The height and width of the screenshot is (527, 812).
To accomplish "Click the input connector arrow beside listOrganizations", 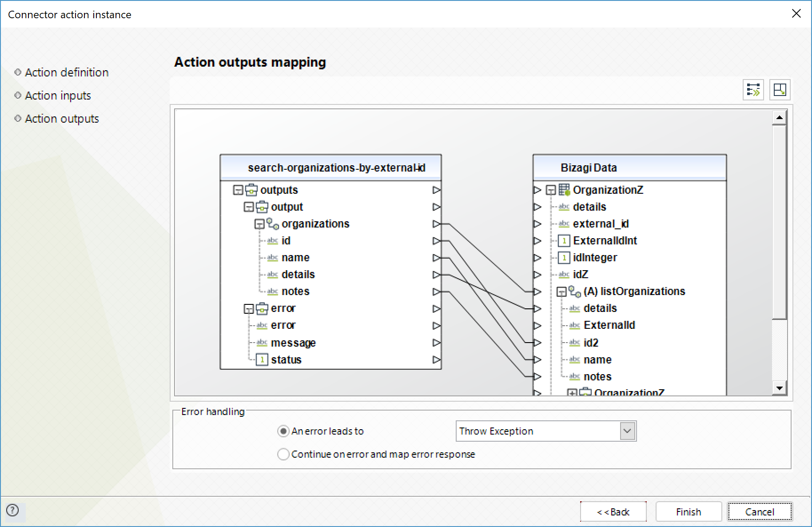I will 537,291.
